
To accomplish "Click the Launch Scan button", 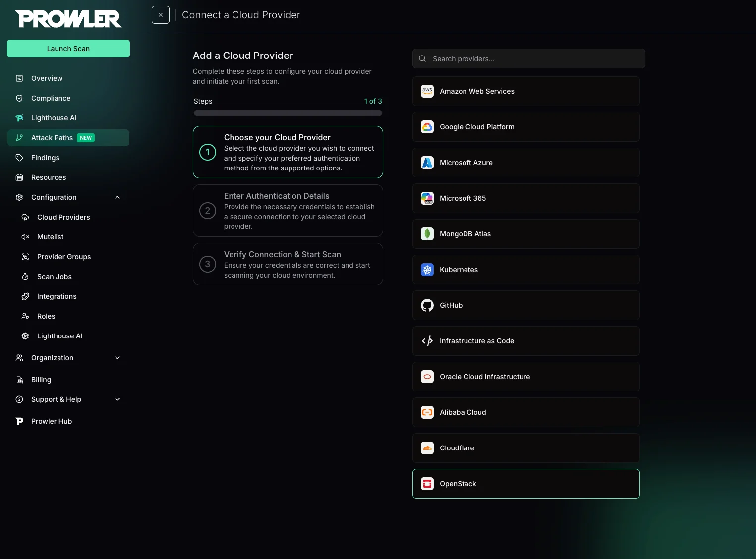I will tap(68, 49).
